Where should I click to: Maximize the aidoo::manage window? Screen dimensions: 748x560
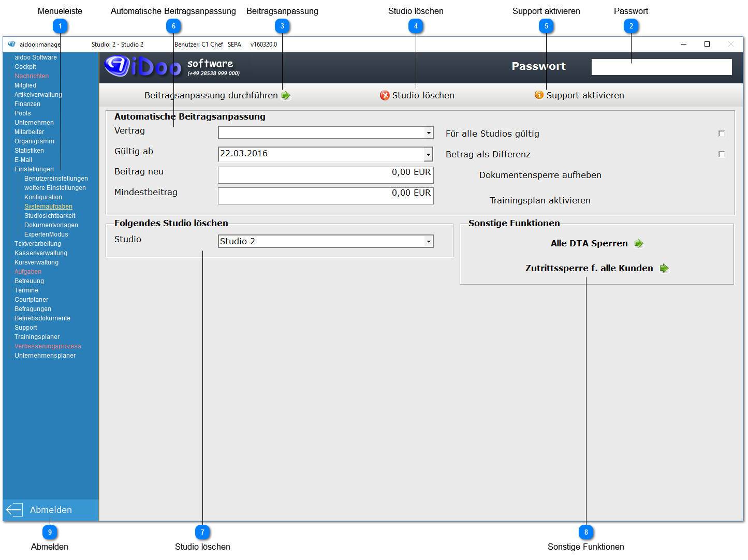pyautogui.click(x=707, y=44)
